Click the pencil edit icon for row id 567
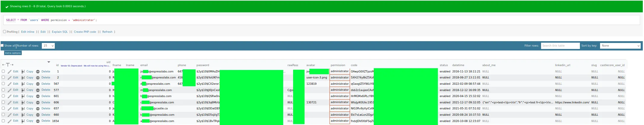 (10, 84)
